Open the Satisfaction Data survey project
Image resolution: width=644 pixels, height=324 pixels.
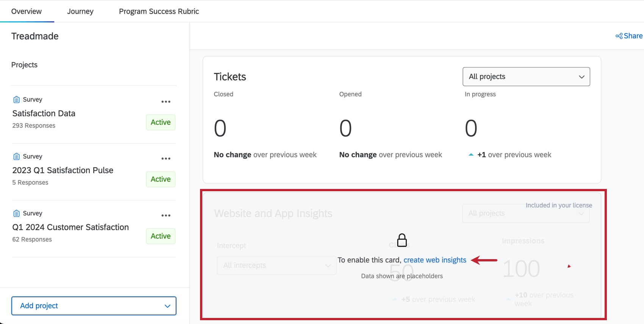44,113
